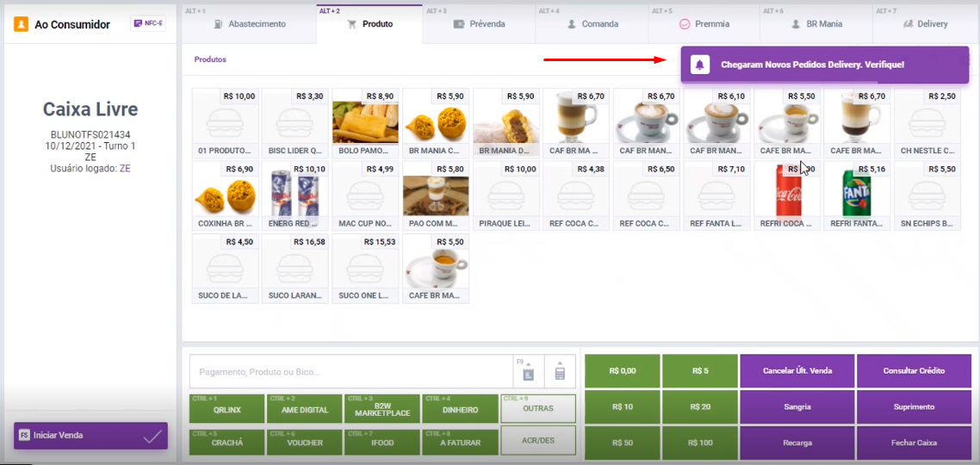Select REFRI FANTA can product tile

coord(857,195)
